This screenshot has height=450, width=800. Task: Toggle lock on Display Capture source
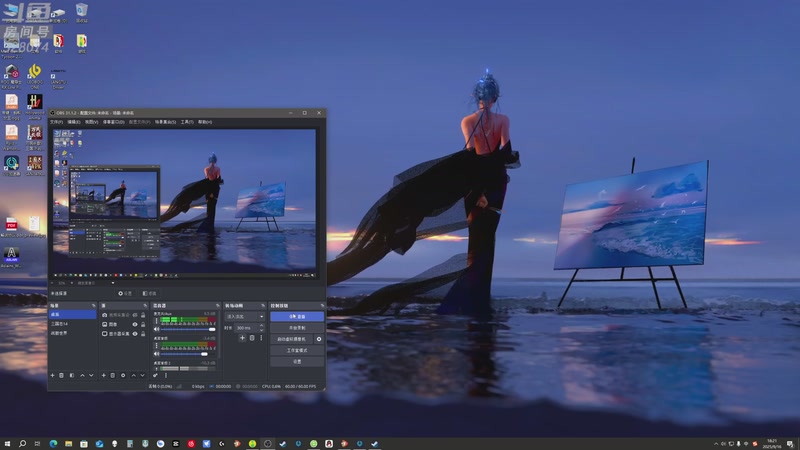[143, 334]
